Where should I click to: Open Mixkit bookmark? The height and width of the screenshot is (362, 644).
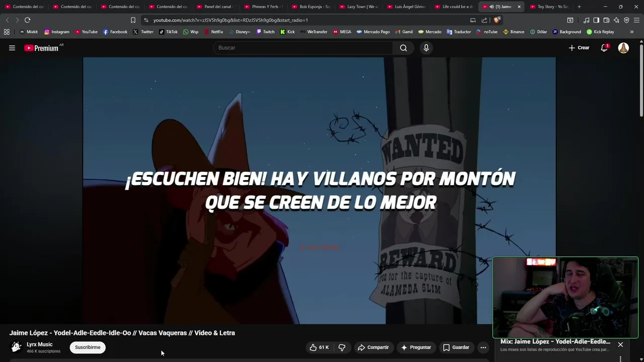click(29, 32)
